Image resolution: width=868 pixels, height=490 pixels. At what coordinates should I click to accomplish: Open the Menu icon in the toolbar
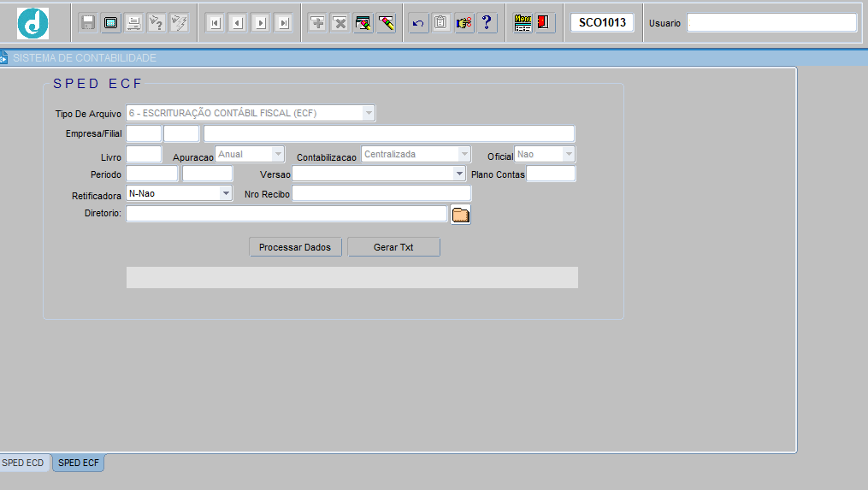(x=523, y=23)
